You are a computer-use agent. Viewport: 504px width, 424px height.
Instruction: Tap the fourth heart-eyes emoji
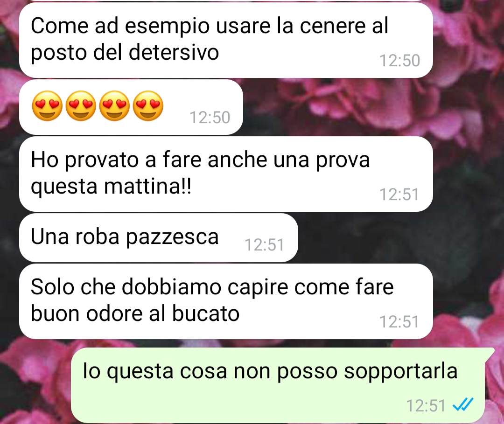tap(148, 106)
